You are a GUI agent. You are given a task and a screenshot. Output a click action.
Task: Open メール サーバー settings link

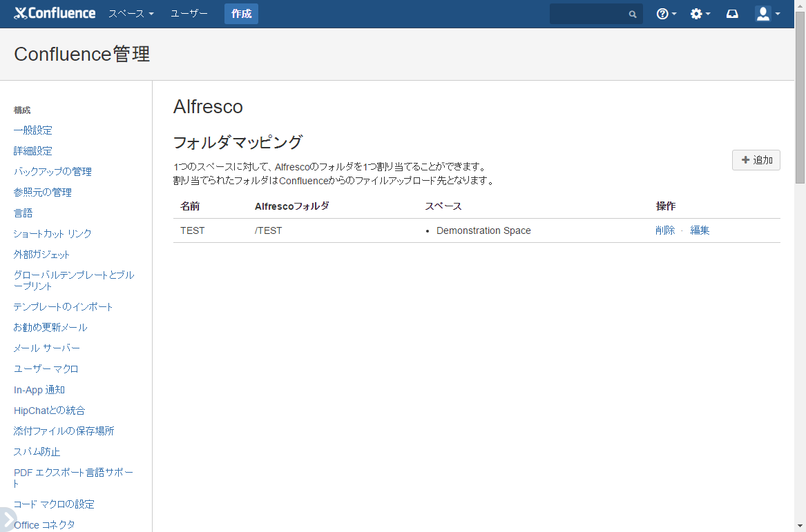pyautogui.click(x=47, y=348)
